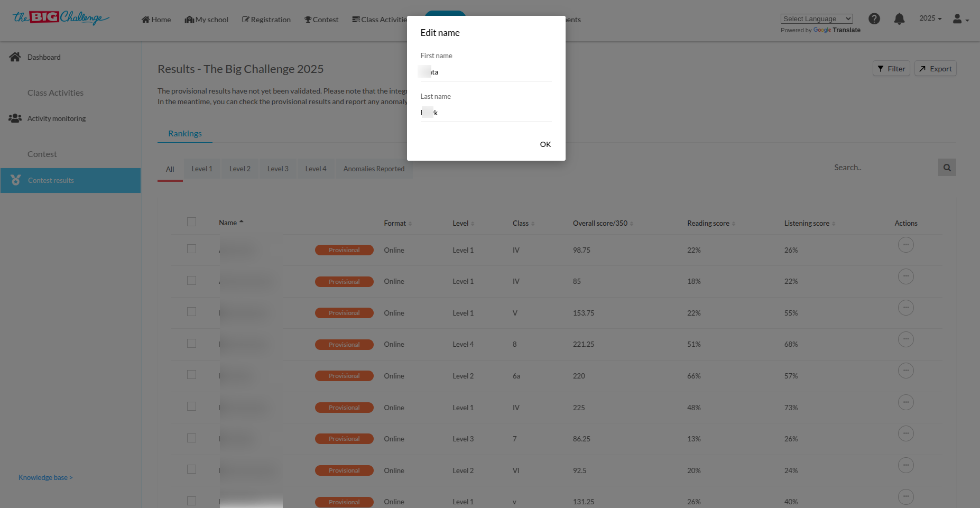Check the row with overall score 153.75
The height and width of the screenshot is (508, 980).
(191, 312)
